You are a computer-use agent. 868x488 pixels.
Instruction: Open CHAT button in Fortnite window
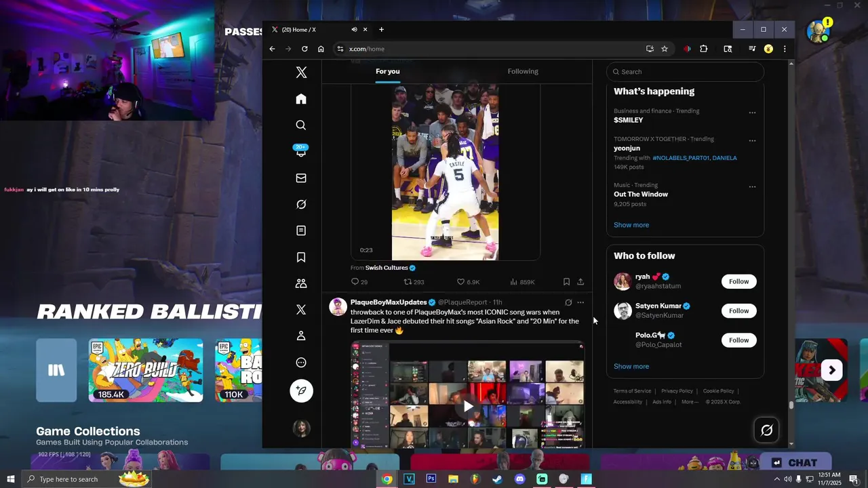795,463
